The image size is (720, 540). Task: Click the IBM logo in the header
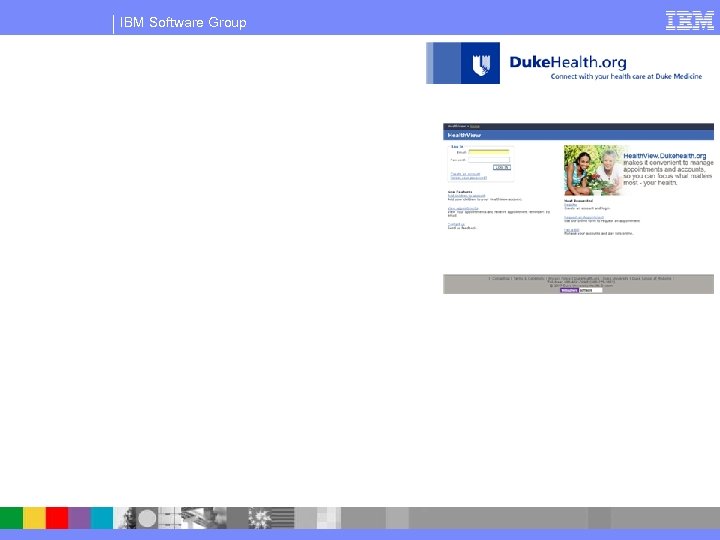coord(690,21)
